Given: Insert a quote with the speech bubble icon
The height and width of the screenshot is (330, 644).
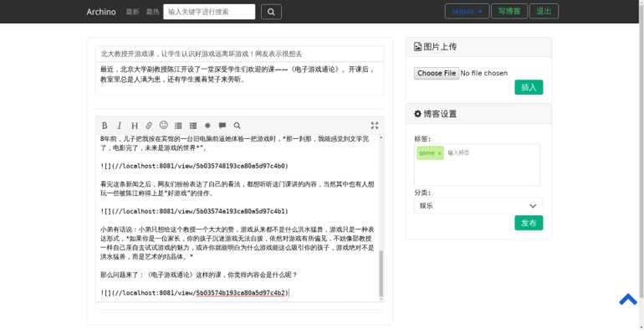Looking at the screenshot, I should coord(222,126).
